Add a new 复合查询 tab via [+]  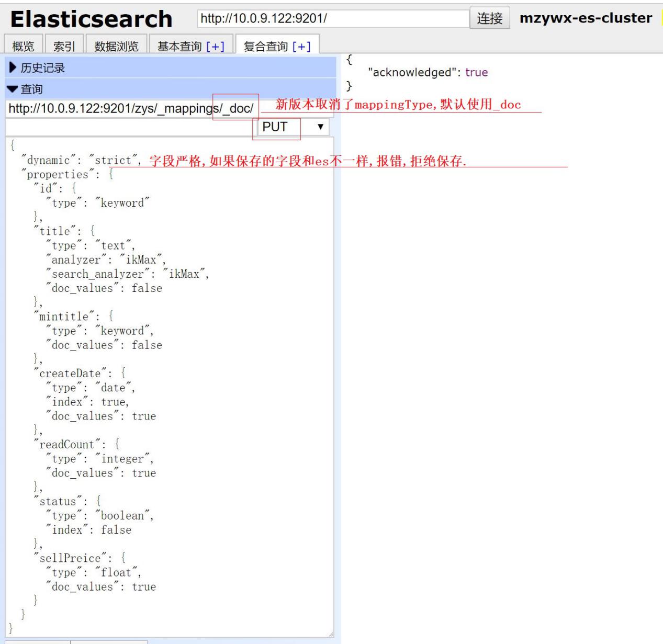pos(301,47)
